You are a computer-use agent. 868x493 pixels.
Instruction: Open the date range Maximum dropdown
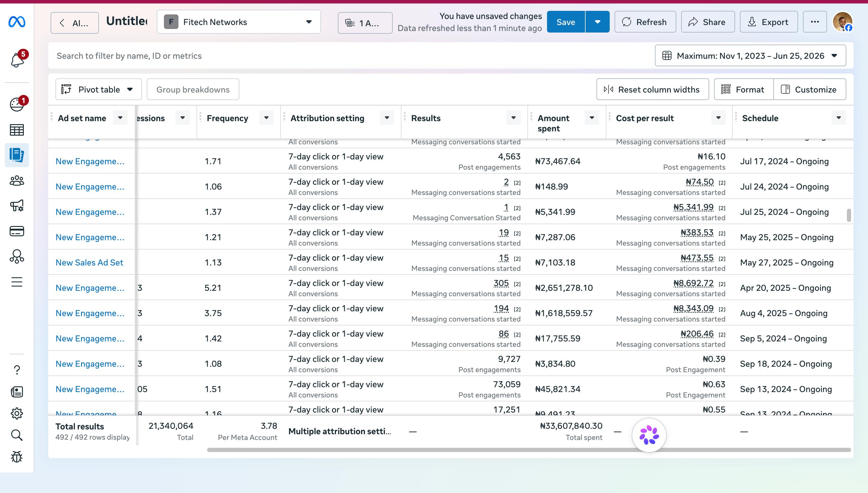click(x=750, y=56)
